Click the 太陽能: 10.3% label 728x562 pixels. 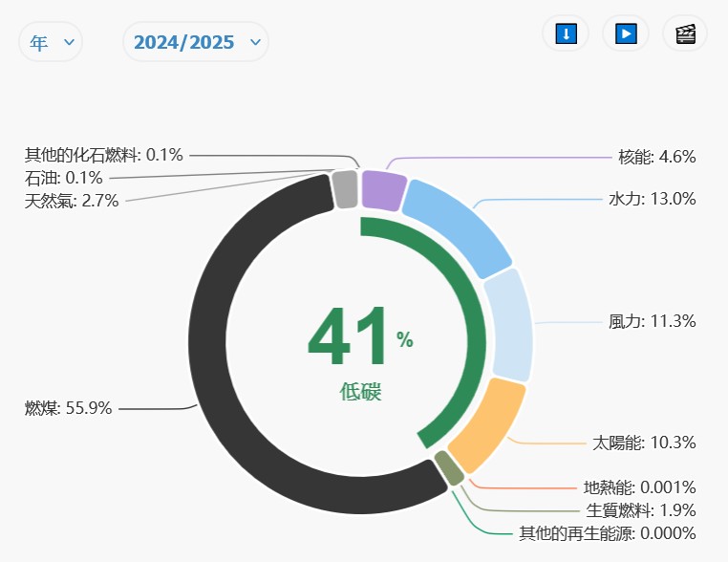click(644, 443)
